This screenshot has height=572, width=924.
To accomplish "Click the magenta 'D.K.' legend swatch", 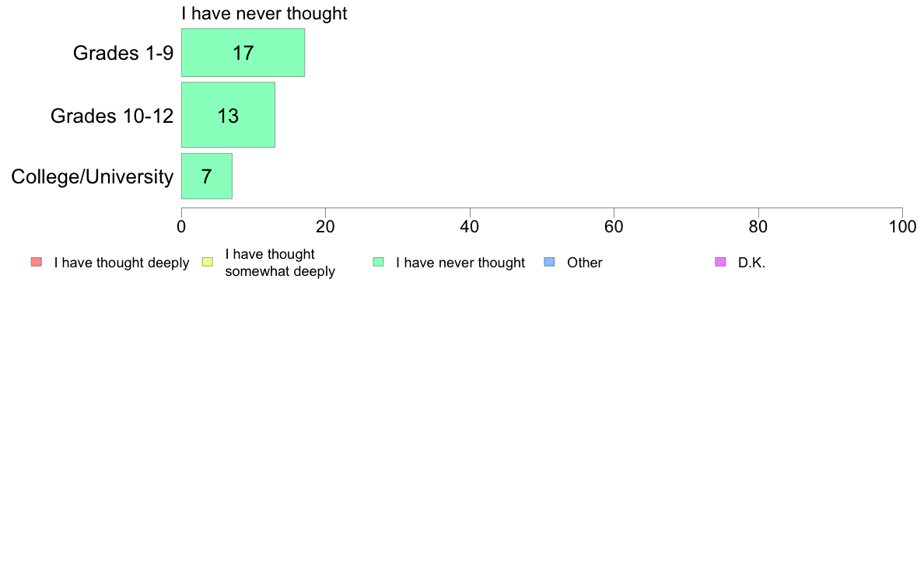I will pyautogui.click(x=720, y=262).
